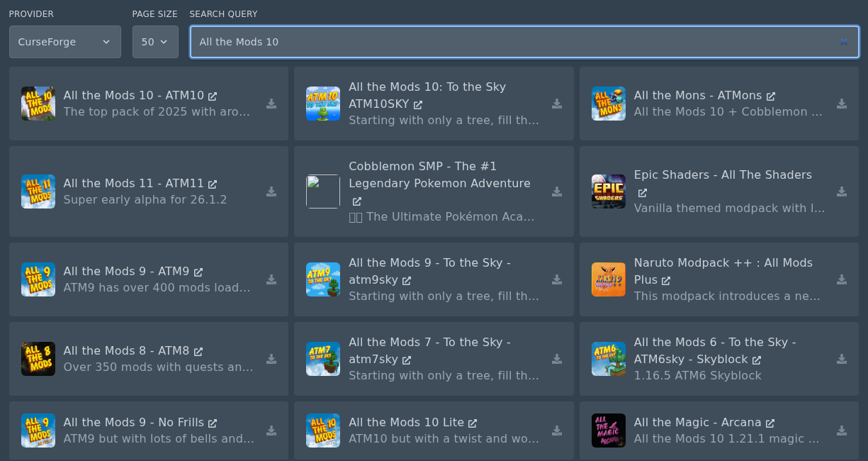Open the CurseForge provider dropdown

pyautogui.click(x=65, y=42)
